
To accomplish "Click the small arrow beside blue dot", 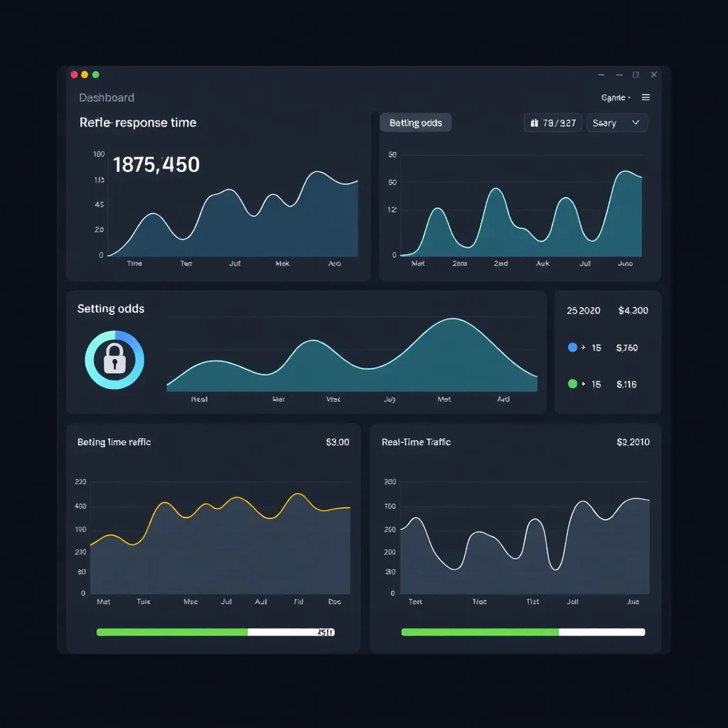I will click(583, 348).
